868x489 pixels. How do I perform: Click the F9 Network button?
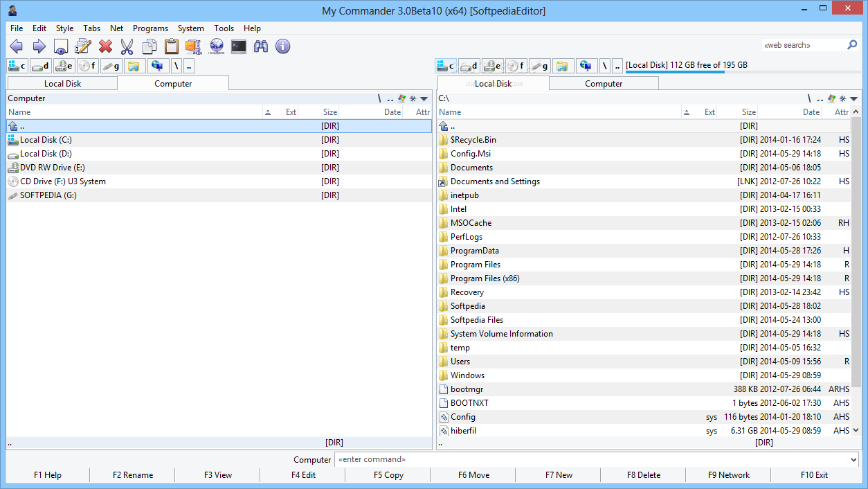[729, 475]
